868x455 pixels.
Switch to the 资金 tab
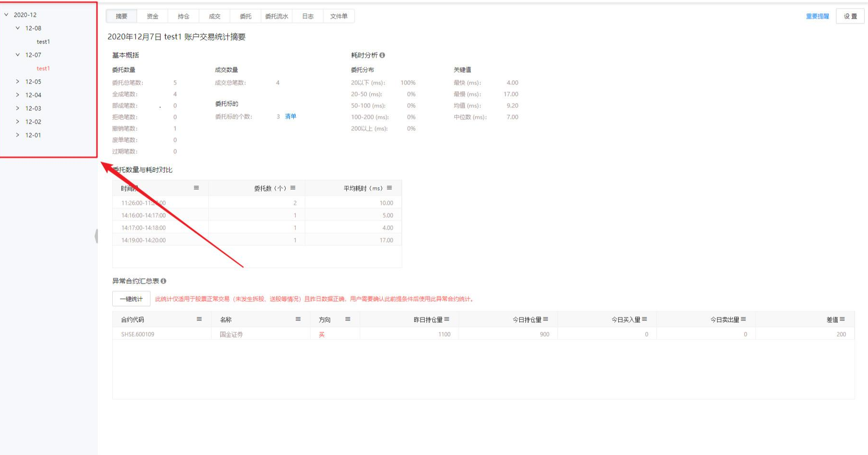(x=152, y=16)
